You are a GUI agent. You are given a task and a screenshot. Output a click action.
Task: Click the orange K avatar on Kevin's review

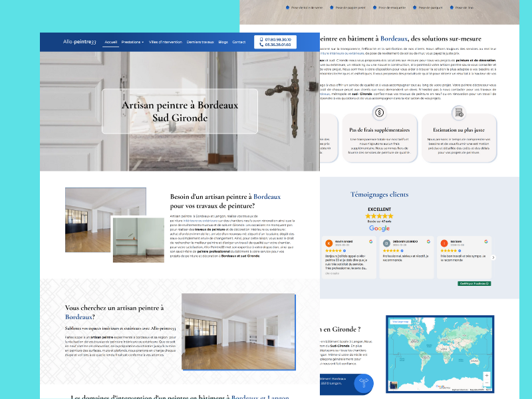click(329, 243)
